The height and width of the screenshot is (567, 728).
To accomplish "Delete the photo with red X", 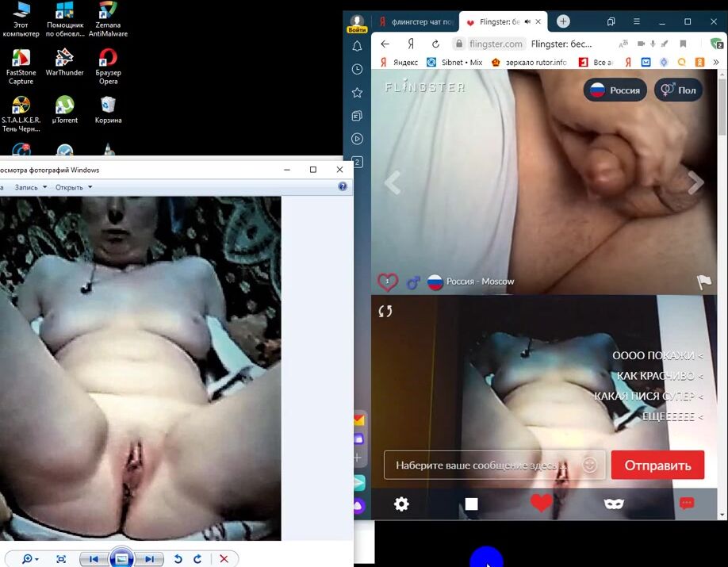I will coord(224,559).
